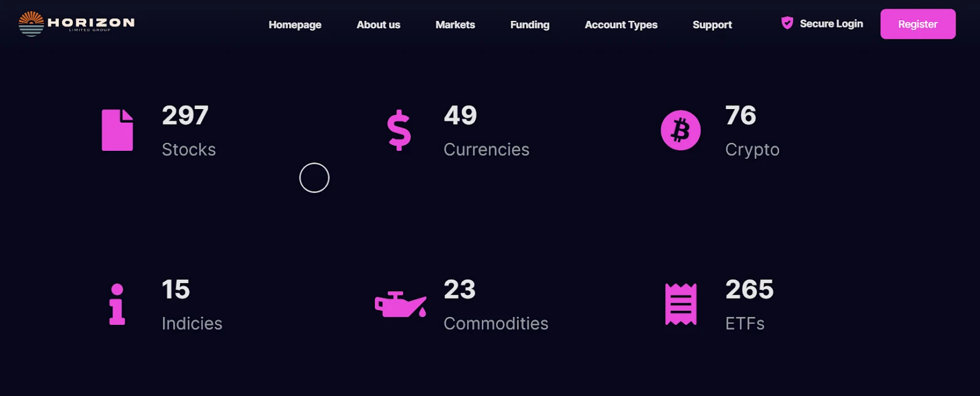Click the Crypto label under 76
This screenshot has width=980, height=396.
752,150
